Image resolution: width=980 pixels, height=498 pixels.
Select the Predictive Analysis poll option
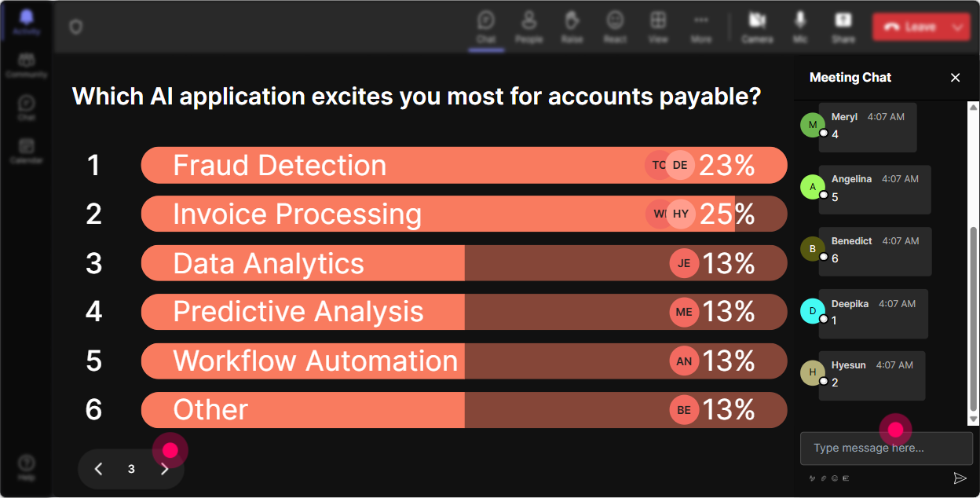(x=464, y=312)
